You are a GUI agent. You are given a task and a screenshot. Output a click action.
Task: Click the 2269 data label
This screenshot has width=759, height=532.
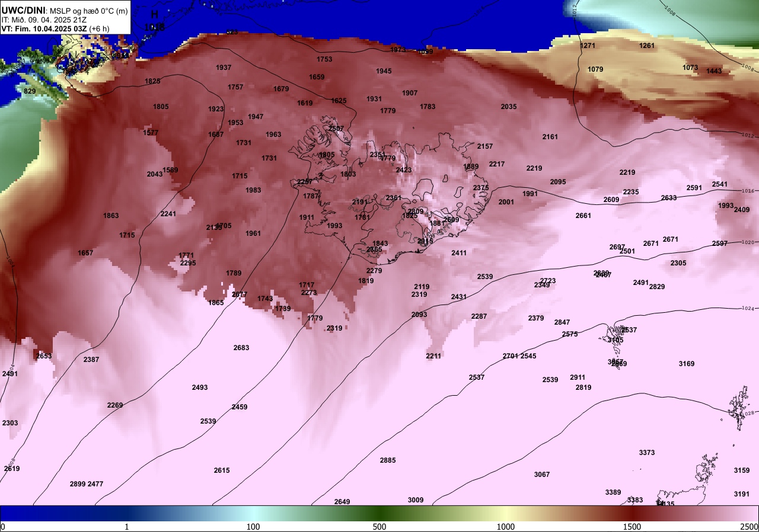point(115,405)
